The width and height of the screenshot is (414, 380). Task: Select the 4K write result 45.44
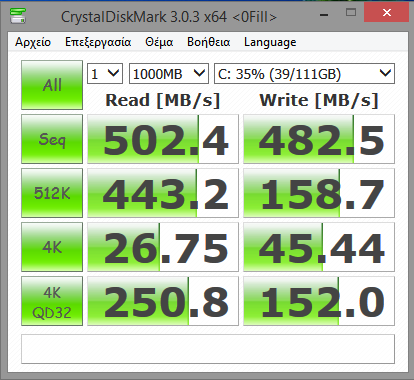pyautogui.click(x=319, y=247)
